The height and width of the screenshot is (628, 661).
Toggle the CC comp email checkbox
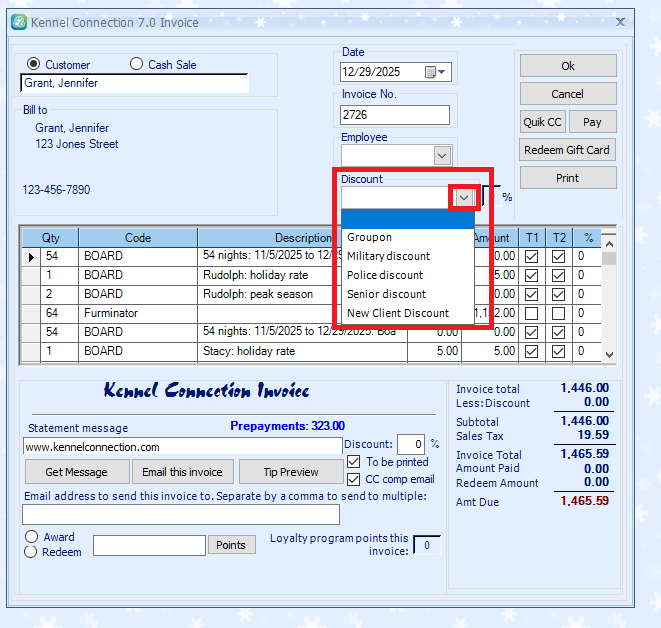point(354,479)
